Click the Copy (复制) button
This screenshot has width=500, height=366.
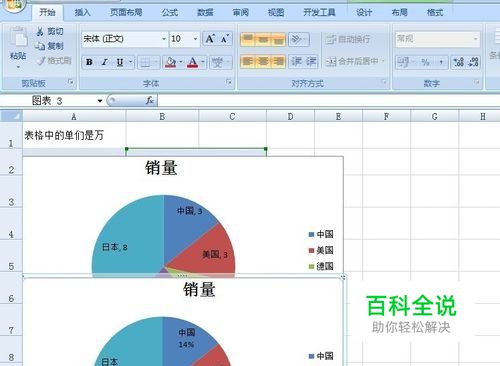50,46
